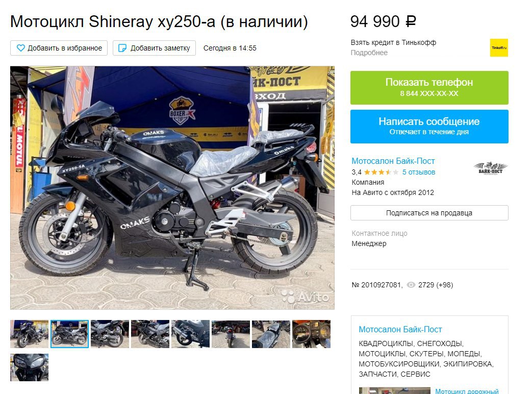
Task: Select the first motorcycle thumbnail
Action: [x=29, y=334]
